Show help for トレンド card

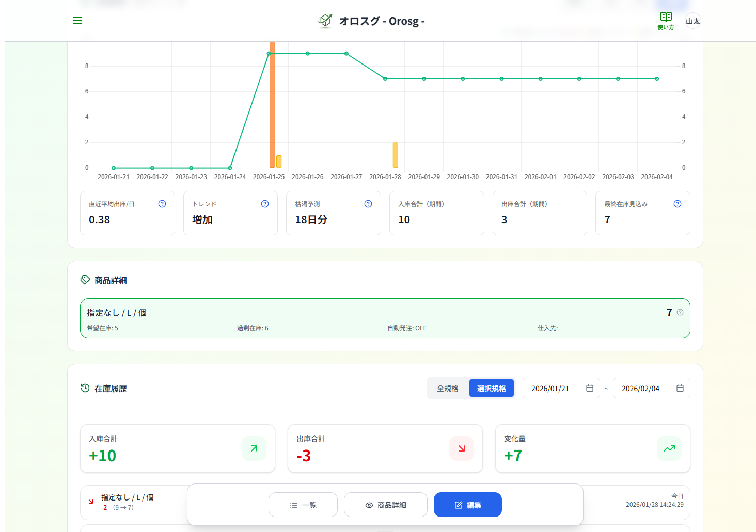point(265,204)
